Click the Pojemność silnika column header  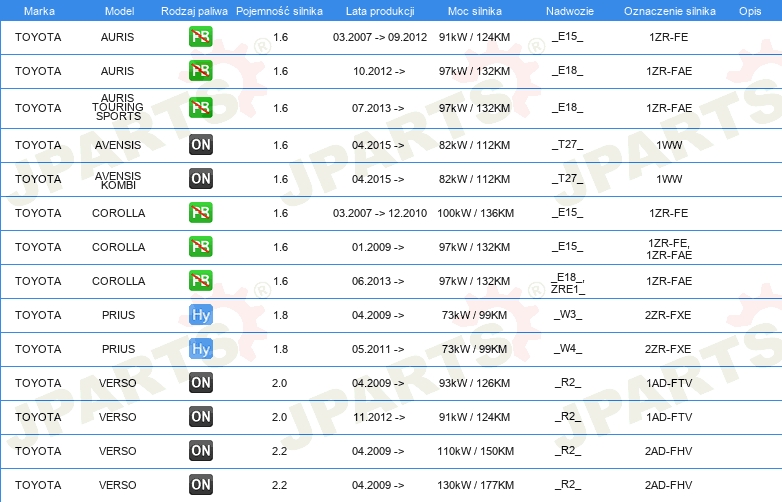point(279,11)
